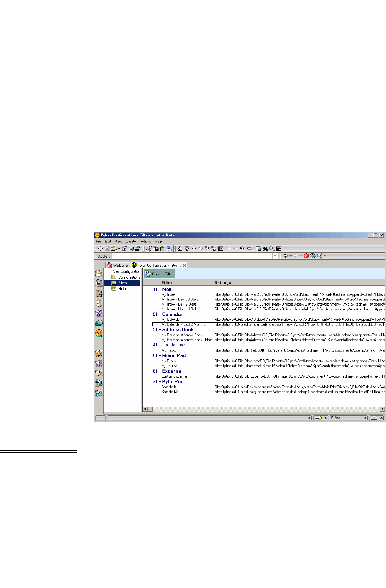Open the Edit menu

coord(108,242)
